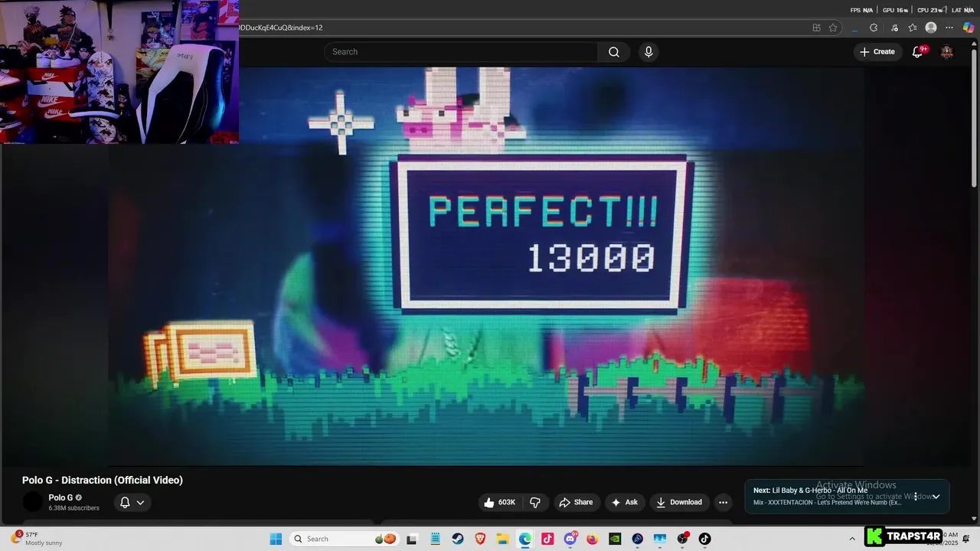The height and width of the screenshot is (551, 980).
Task: Show hidden system tray icons chevron
Action: point(852,539)
